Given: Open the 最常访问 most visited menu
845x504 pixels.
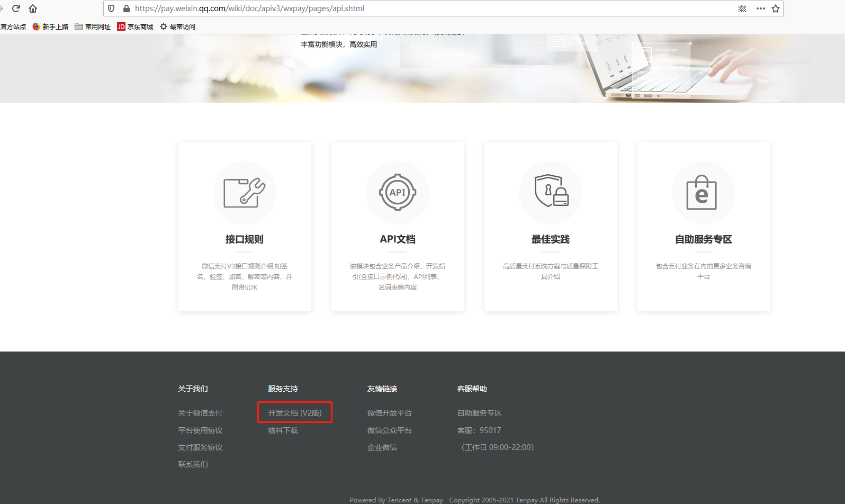Looking at the screenshot, I should coord(177,26).
